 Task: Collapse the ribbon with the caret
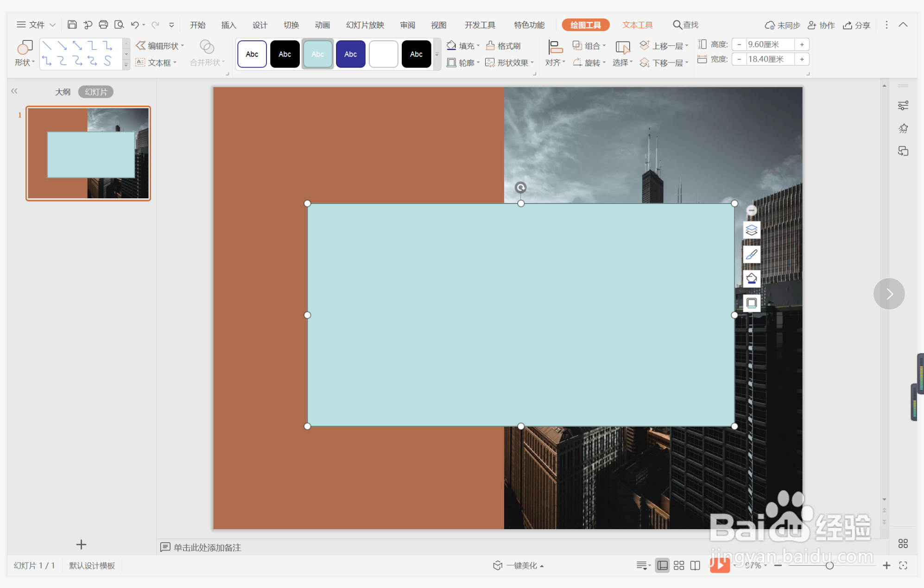pos(903,25)
